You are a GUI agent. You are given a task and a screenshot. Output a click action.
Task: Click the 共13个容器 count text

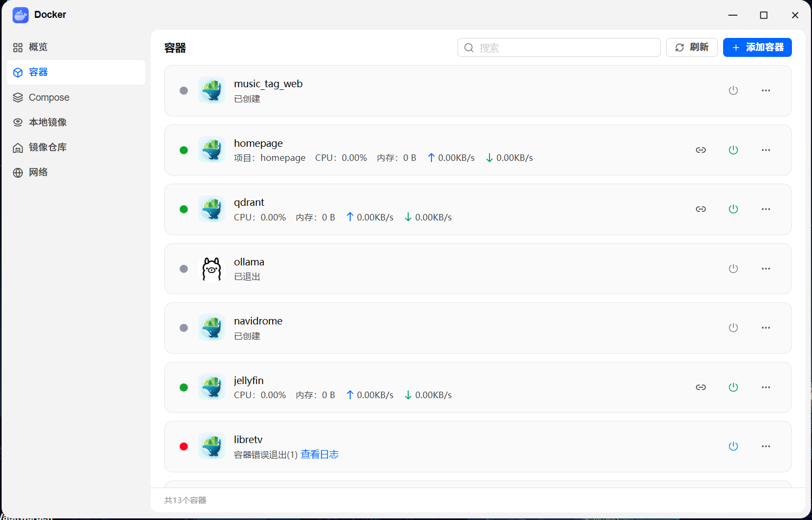(185, 500)
